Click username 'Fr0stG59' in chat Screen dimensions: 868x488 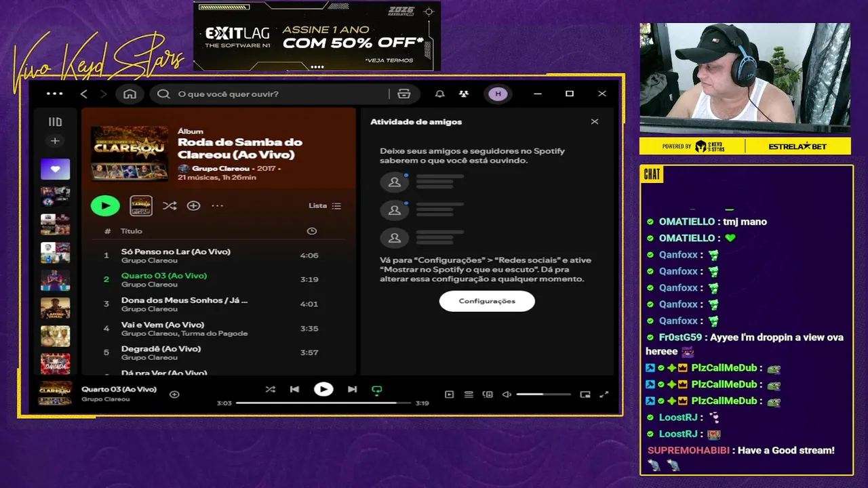tap(680, 337)
